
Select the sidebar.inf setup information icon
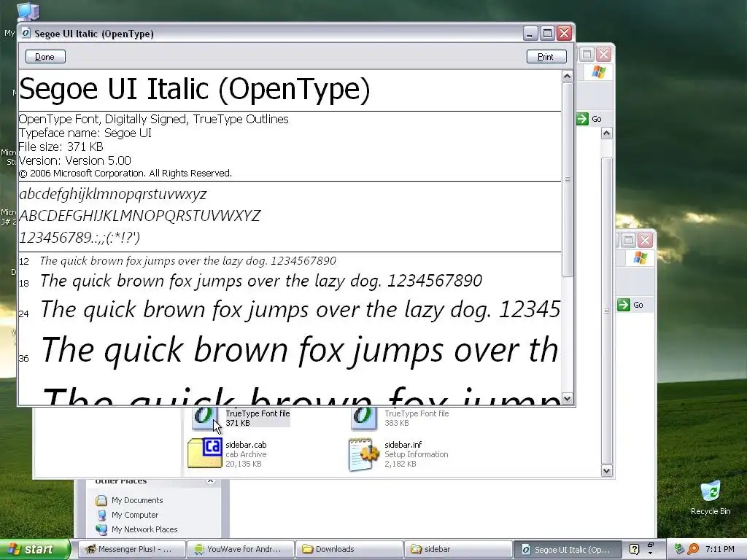point(364,455)
